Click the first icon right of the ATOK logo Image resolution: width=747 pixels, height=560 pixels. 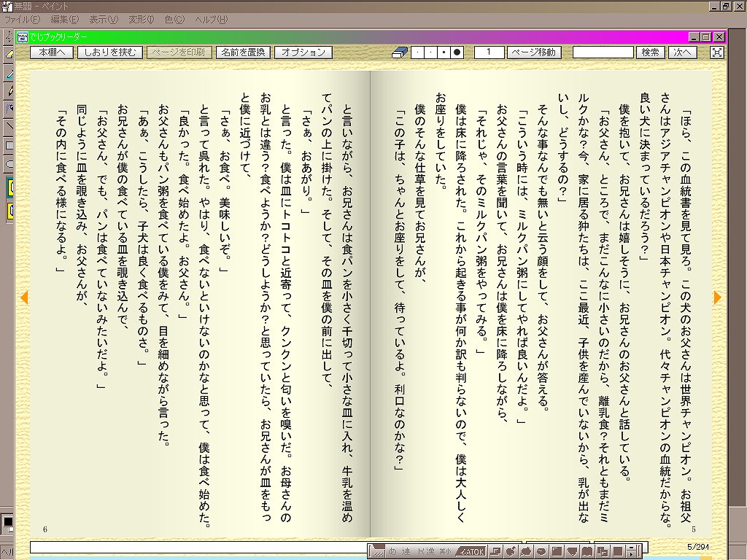tap(495, 551)
